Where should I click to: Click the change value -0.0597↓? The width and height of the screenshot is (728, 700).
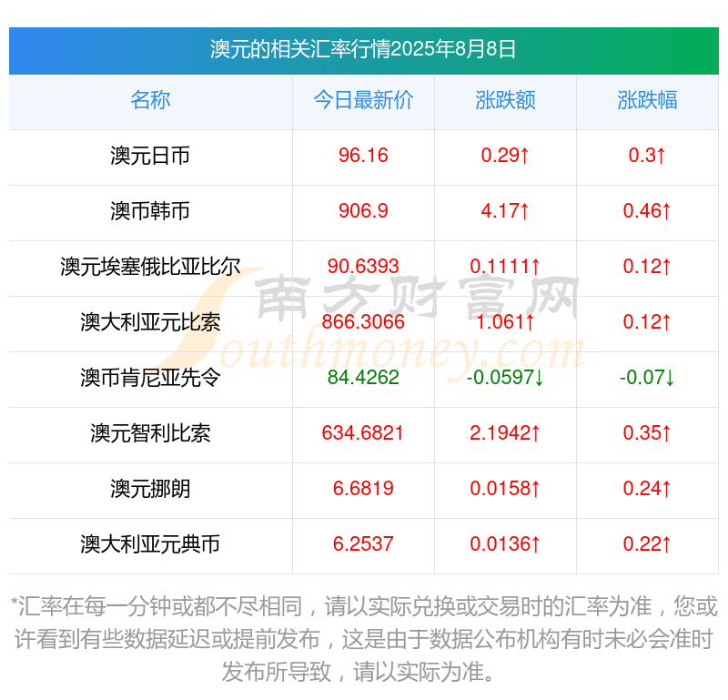505,378
